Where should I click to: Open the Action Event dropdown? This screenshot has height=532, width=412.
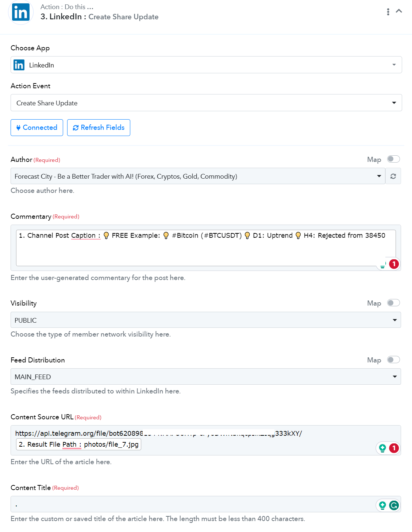(x=206, y=103)
